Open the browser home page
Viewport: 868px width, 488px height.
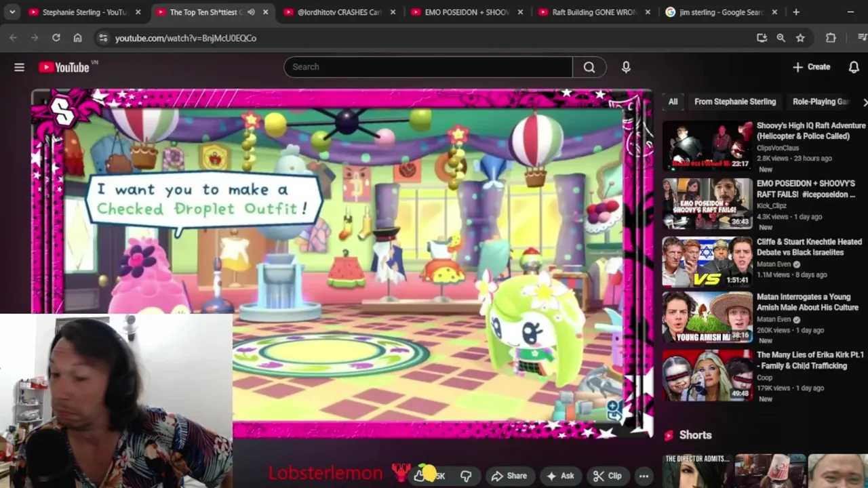(x=78, y=38)
